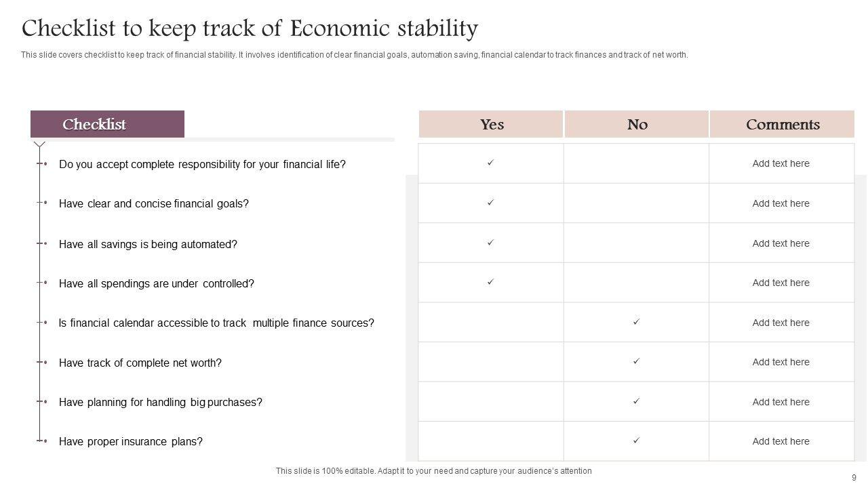The image size is (868, 488).
Task: Select 'Have proper insurance plans?' checklist item
Action: click(x=131, y=442)
